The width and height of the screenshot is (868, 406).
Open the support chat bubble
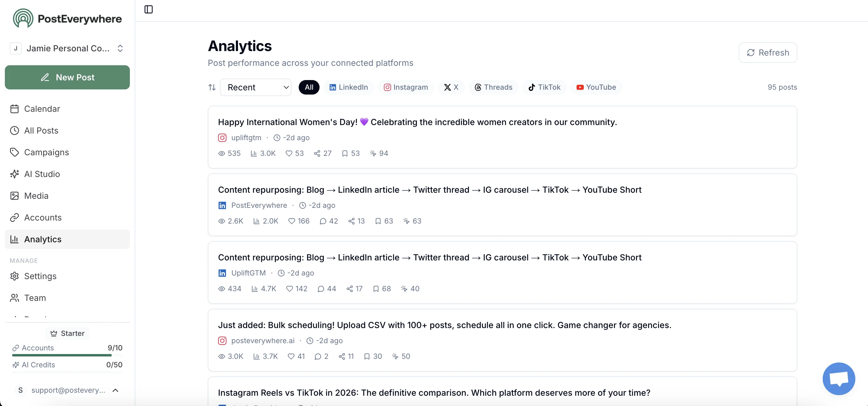tap(839, 379)
